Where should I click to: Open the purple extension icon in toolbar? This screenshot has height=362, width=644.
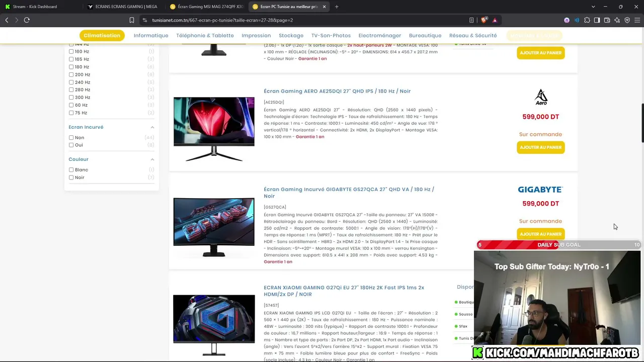tap(567, 20)
